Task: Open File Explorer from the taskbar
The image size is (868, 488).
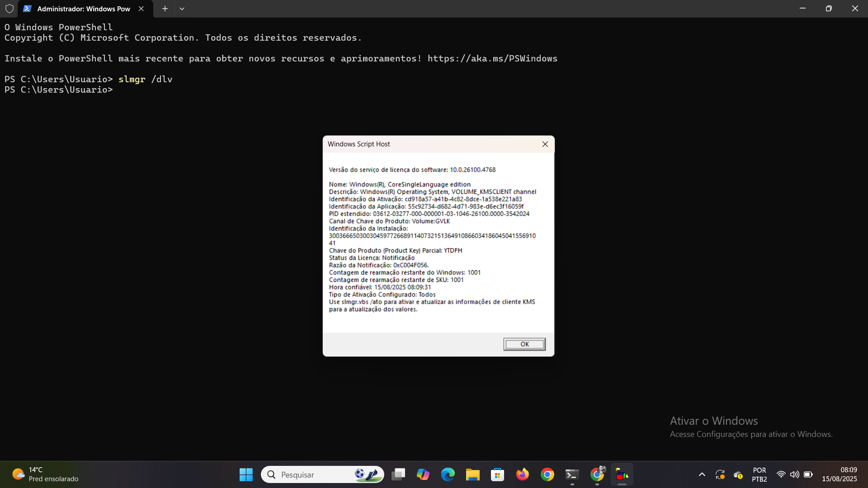Action: point(473,474)
